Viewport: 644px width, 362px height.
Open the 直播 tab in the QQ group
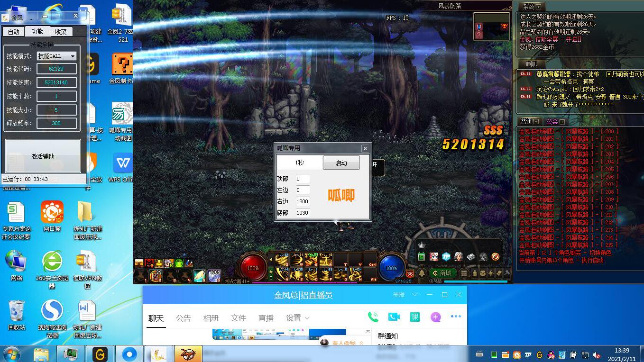266,318
